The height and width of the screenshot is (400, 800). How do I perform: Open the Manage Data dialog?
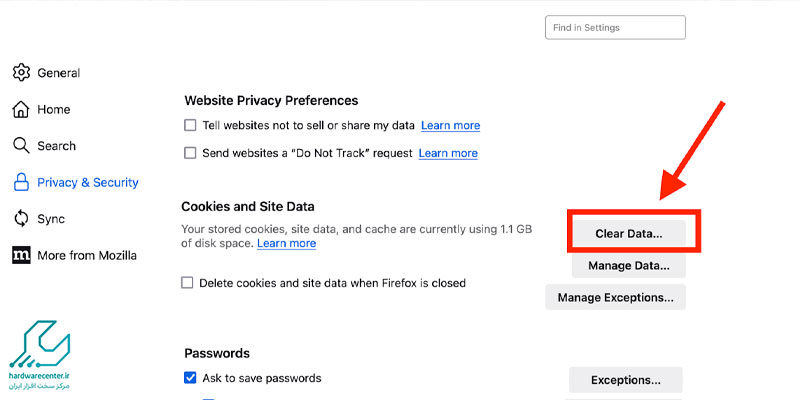(628, 266)
